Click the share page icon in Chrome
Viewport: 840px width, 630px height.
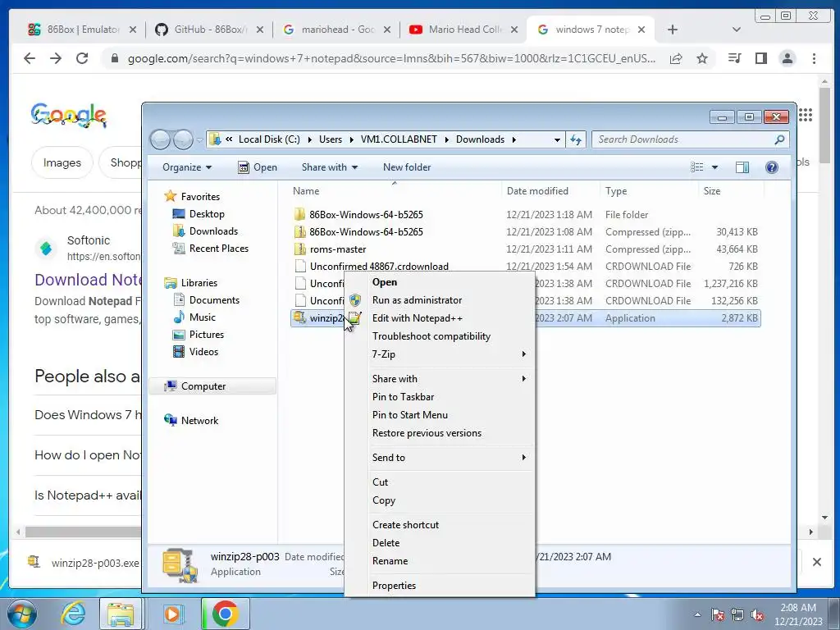click(x=676, y=58)
